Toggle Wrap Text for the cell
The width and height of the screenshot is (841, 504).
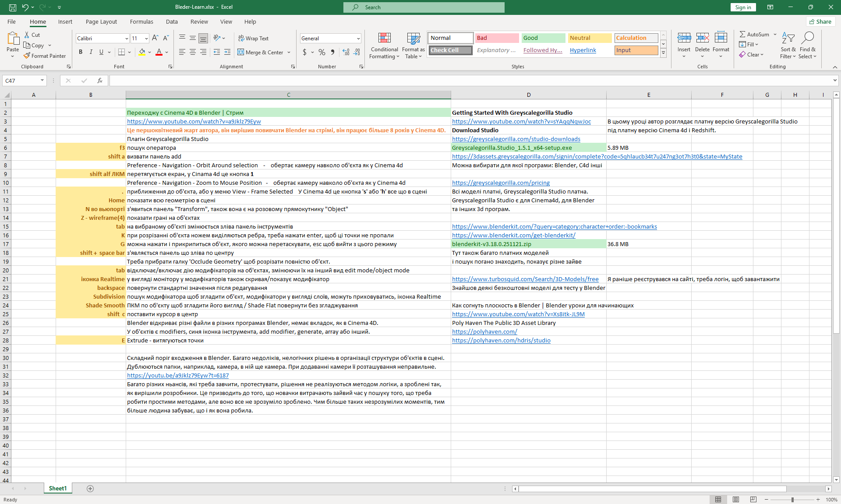253,38
